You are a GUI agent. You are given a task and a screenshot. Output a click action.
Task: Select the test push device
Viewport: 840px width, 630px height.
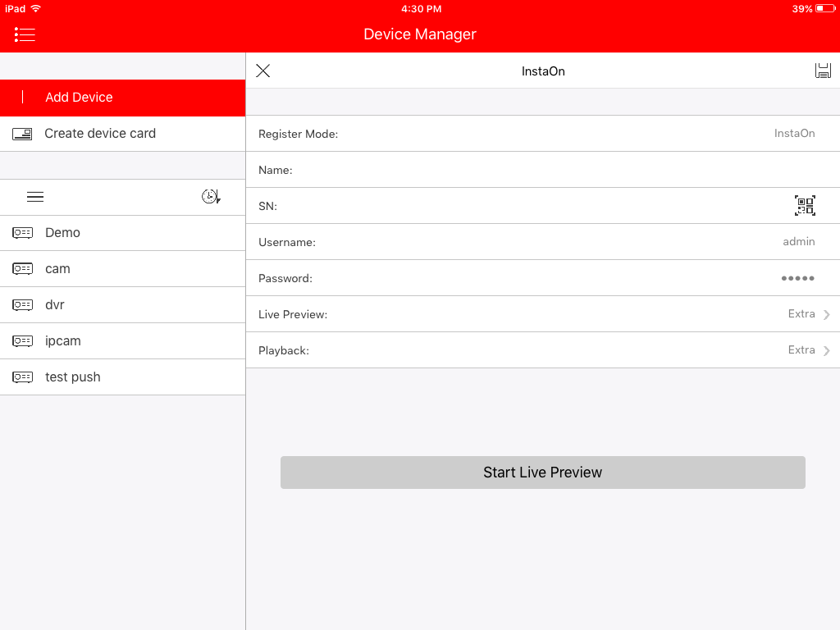(x=123, y=377)
